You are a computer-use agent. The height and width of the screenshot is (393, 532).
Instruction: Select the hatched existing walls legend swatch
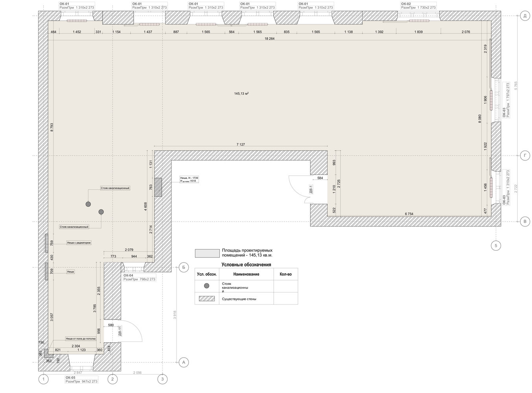[x=207, y=299]
